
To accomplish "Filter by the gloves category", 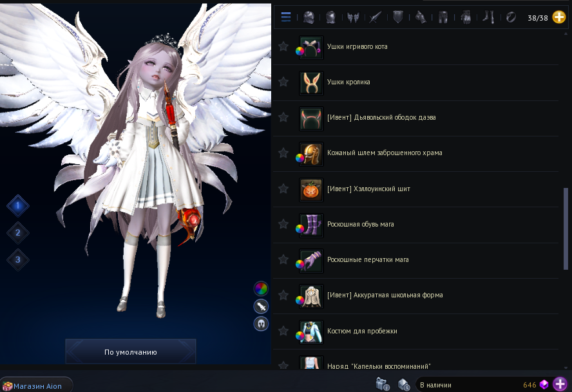I will [x=466, y=17].
